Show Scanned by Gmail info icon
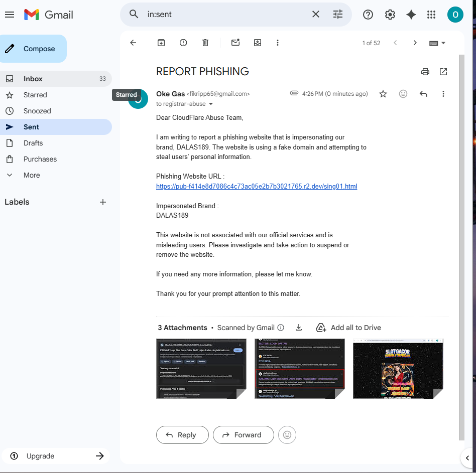Screen dimensions: 476x473 (x=281, y=328)
